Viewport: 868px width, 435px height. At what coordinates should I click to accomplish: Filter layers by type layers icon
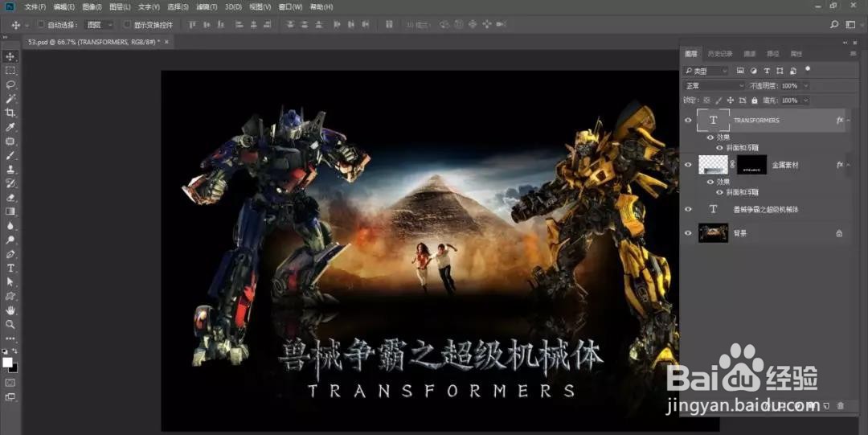[767, 71]
